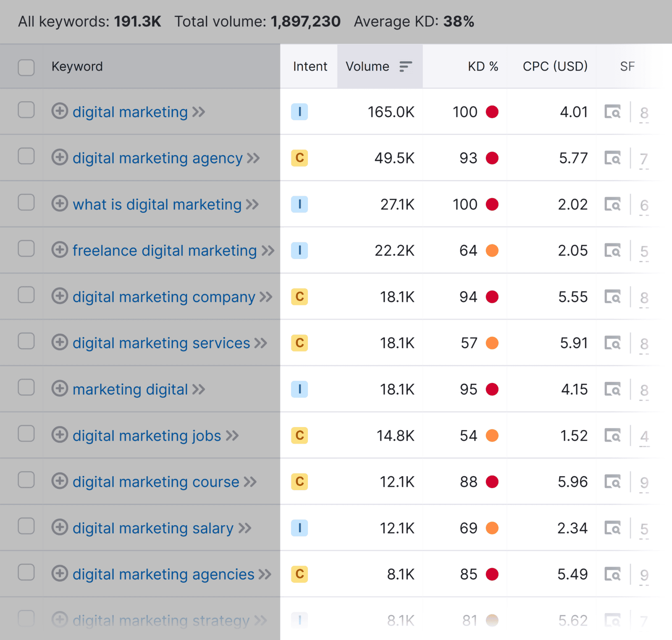
Task: Click the commercial Intent badge for digital marketing agency
Action: (x=299, y=158)
